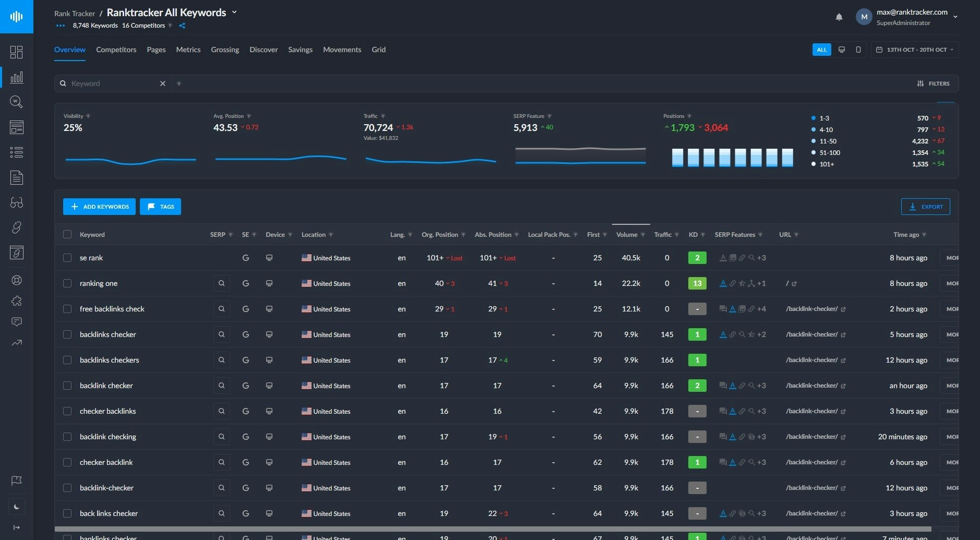Open the user account dropdown
This screenshot has height=540, width=980.
pos(955,17)
